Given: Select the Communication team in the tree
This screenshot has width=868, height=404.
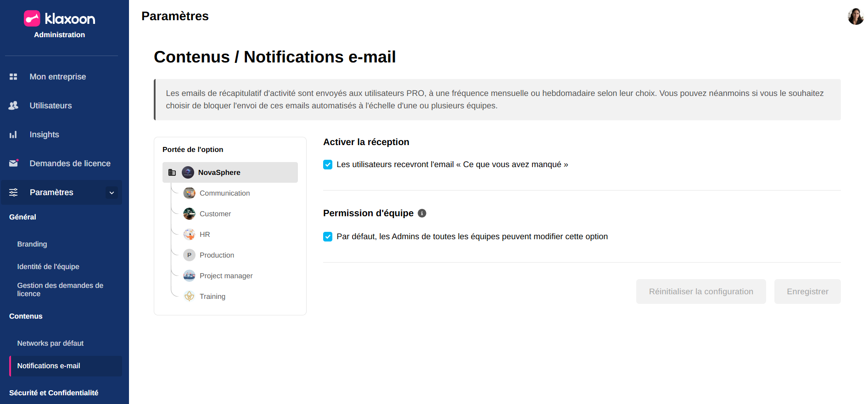Looking at the screenshot, I should click(x=224, y=193).
